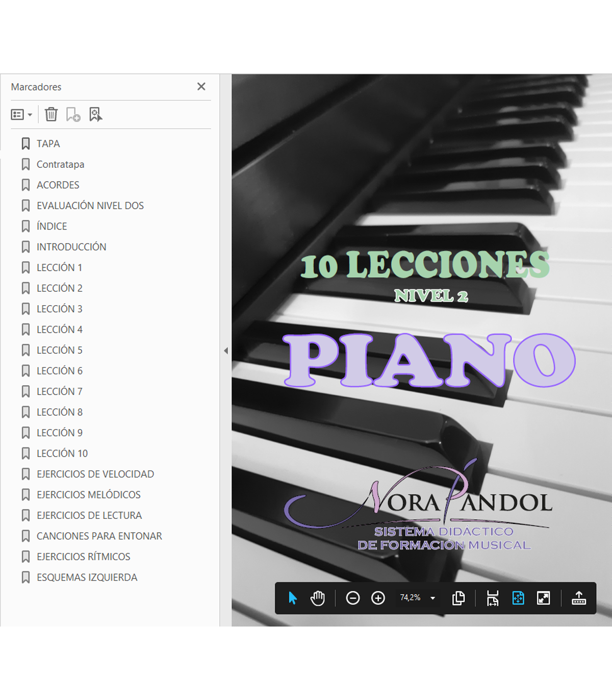Go to CANCIONES PARA ENTONAR
612x700 pixels.
[99, 536]
